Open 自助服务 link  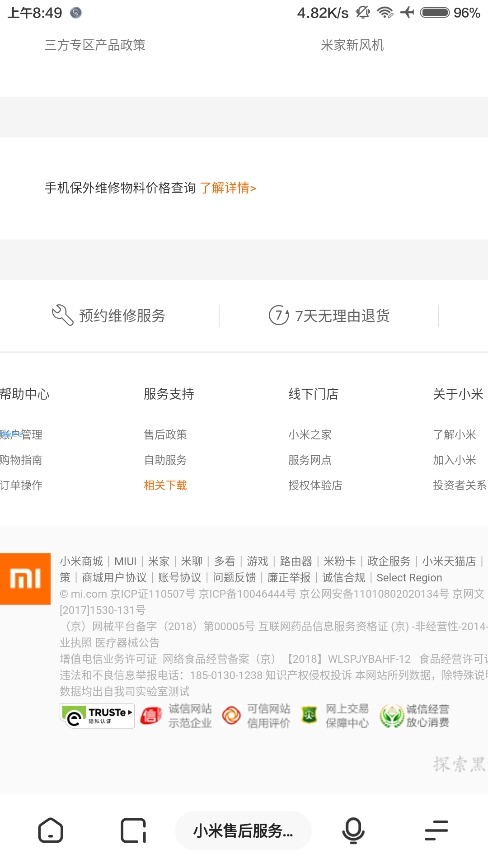[x=165, y=460]
